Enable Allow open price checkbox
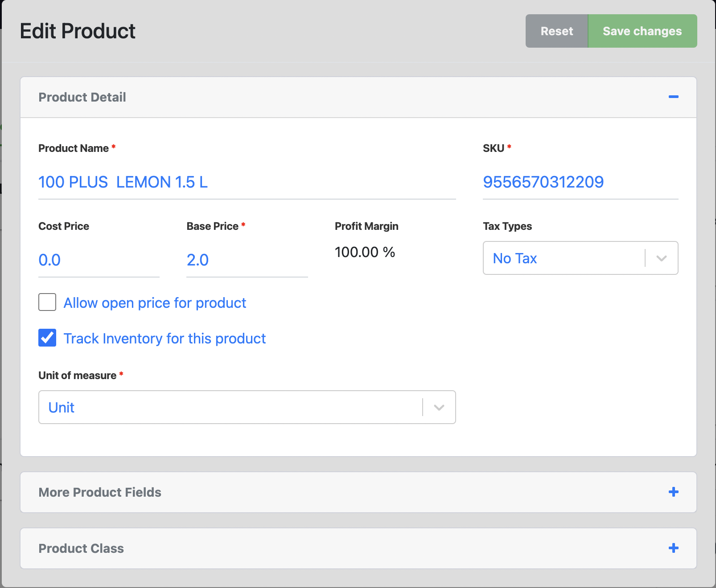 [x=47, y=302]
